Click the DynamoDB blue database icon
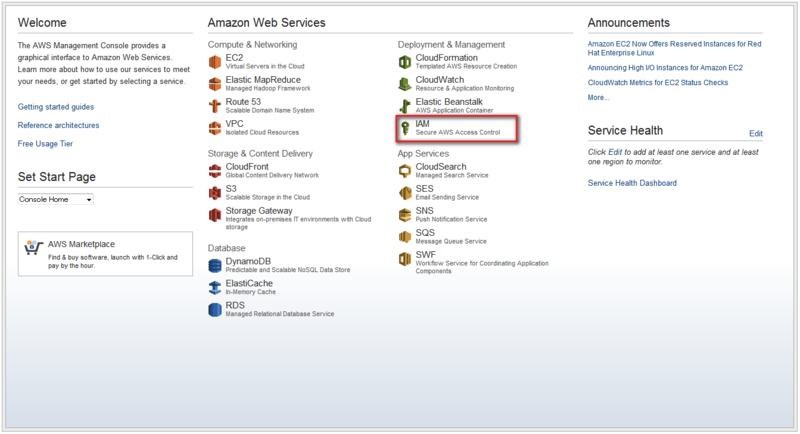Image resolution: width=800 pixels, height=434 pixels. click(215, 265)
